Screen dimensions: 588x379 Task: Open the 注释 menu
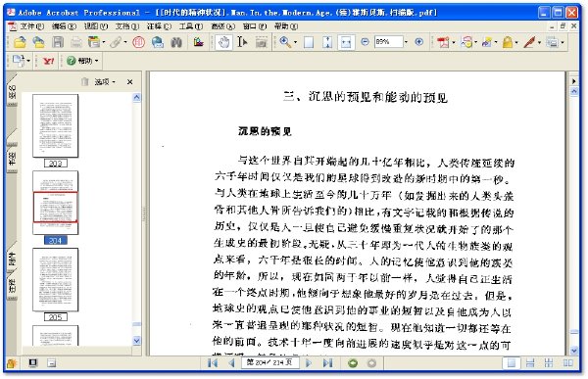pyautogui.click(x=159, y=26)
